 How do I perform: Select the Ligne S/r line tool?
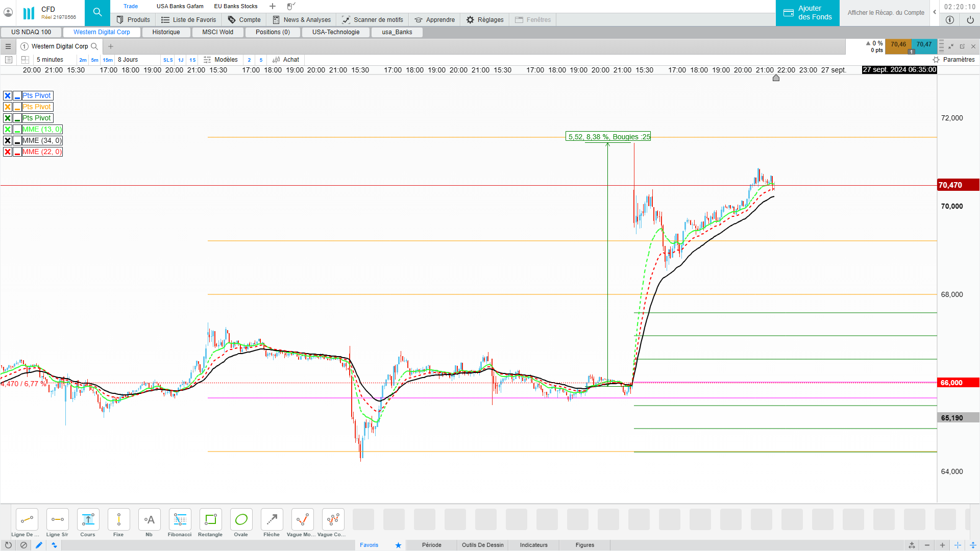click(x=57, y=520)
